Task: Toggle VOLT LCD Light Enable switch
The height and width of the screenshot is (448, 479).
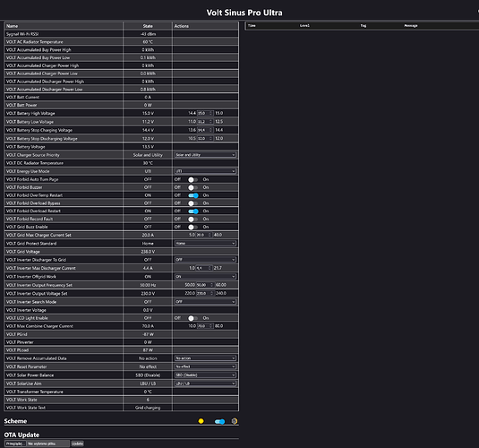Action: pyautogui.click(x=192, y=318)
